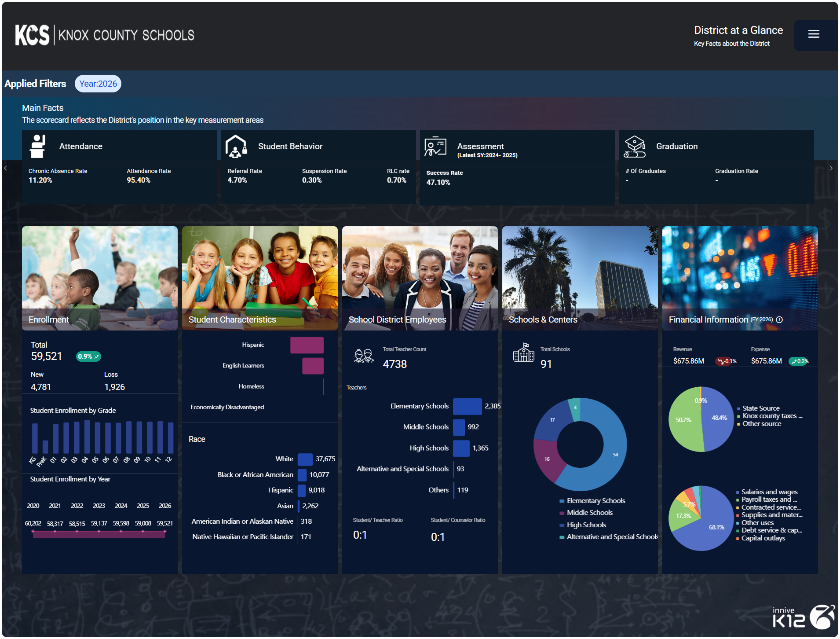Image resolution: width=840 pixels, height=639 pixels.
Task: Click the Schools & Centers image header
Action: 580,279
